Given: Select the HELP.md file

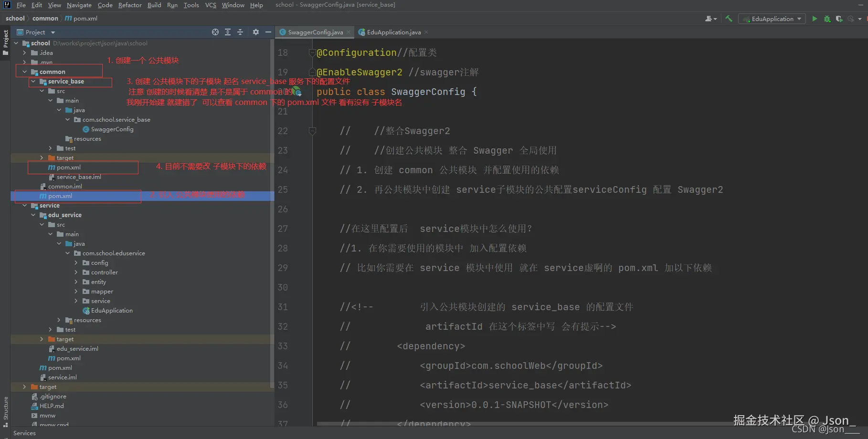Looking at the screenshot, I should 47,406.
